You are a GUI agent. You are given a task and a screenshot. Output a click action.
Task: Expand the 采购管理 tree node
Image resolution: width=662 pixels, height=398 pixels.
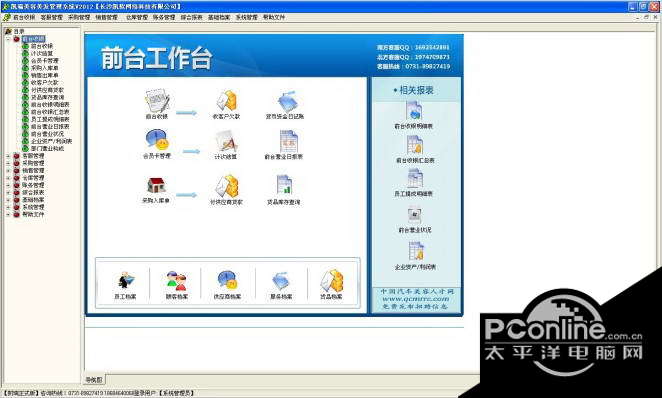[x=8, y=163]
